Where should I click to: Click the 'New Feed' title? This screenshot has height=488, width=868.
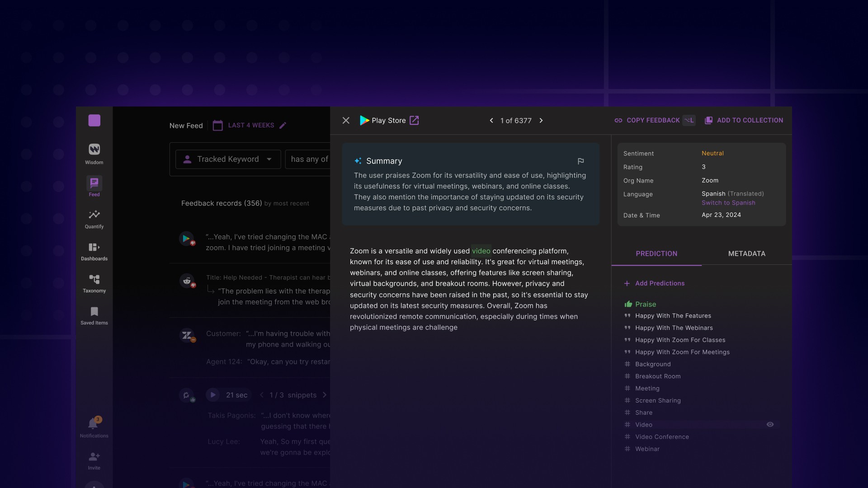click(186, 126)
